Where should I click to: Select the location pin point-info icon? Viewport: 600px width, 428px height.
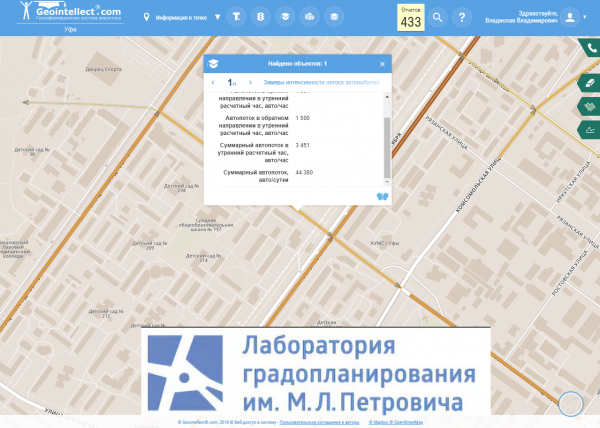146,17
